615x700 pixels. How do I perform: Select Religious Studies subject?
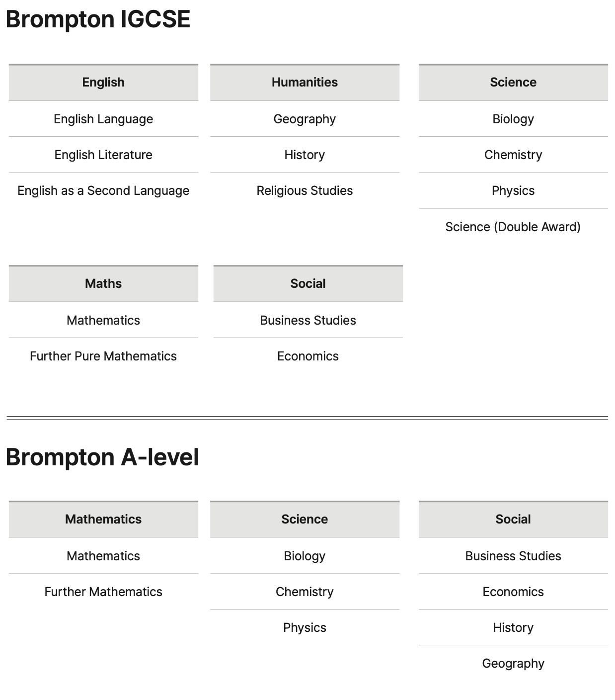click(305, 191)
